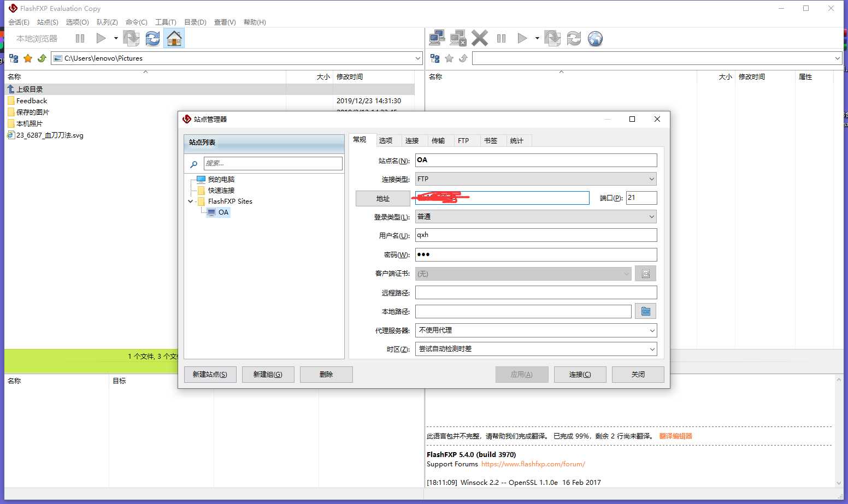Click the remote disconnect computers icon

[x=458, y=38]
